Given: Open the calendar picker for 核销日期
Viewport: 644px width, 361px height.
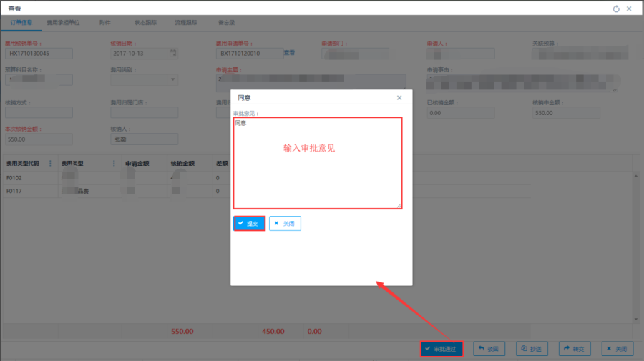Looking at the screenshot, I should pyautogui.click(x=172, y=53).
